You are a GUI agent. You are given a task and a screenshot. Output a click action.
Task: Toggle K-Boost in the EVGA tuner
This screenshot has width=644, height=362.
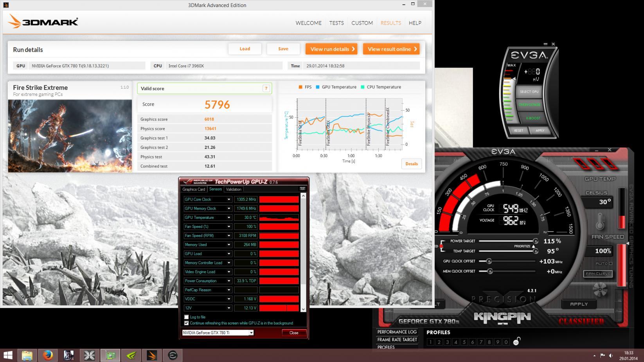pos(532,118)
